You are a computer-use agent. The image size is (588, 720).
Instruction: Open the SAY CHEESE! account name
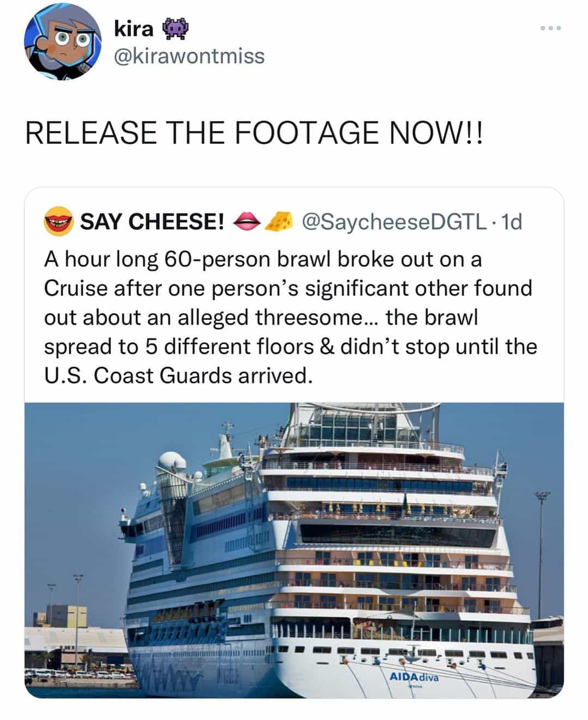click(152, 222)
